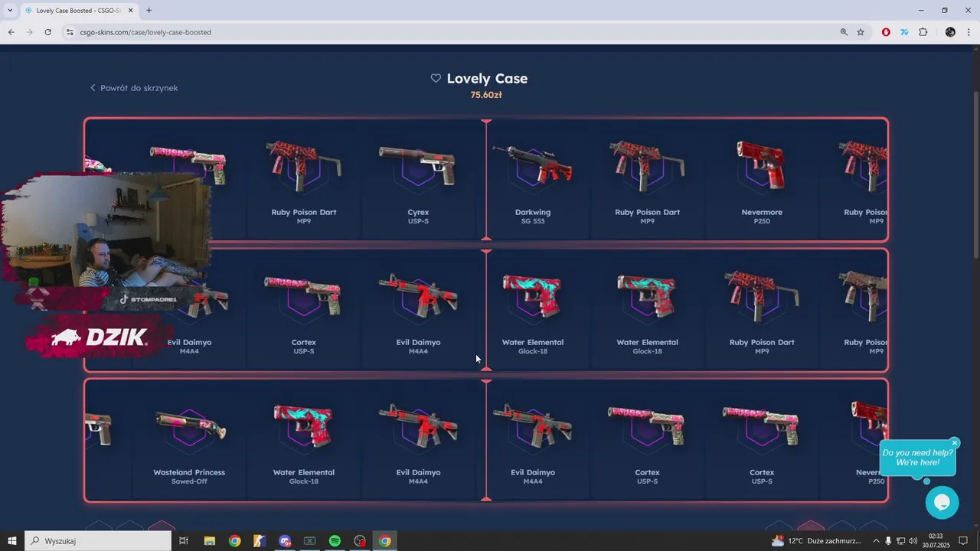The image size is (980, 551).
Task: Open the notification center icon
Action: (x=963, y=541)
